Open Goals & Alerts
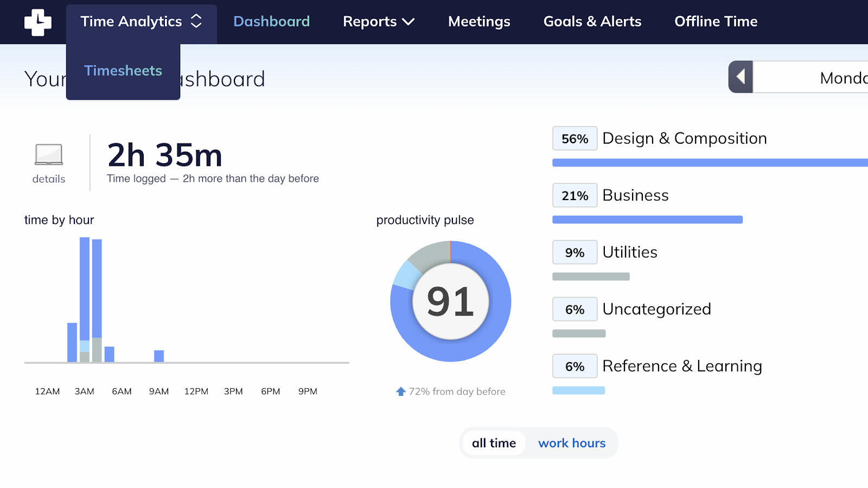This screenshot has height=488, width=868. [592, 22]
